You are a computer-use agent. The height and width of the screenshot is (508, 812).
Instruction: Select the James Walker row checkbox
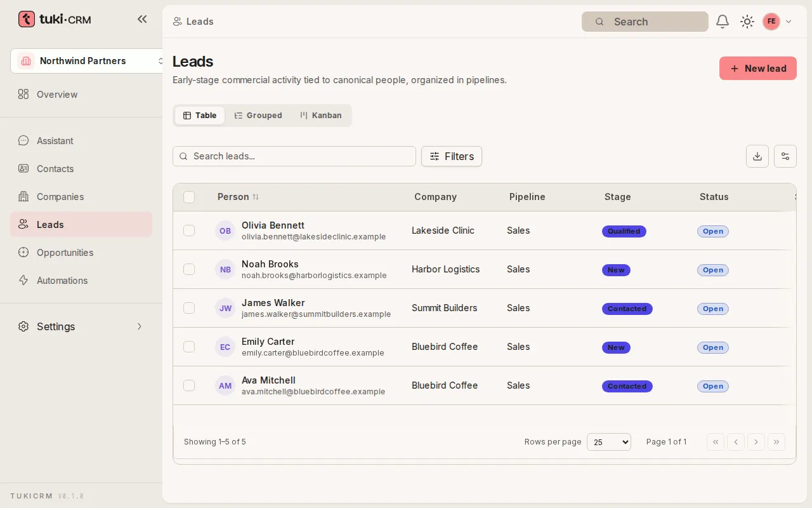point(189,308)
